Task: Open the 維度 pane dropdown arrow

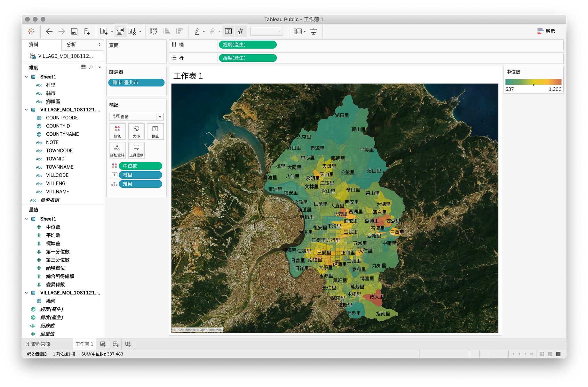Action: [100, 67]
